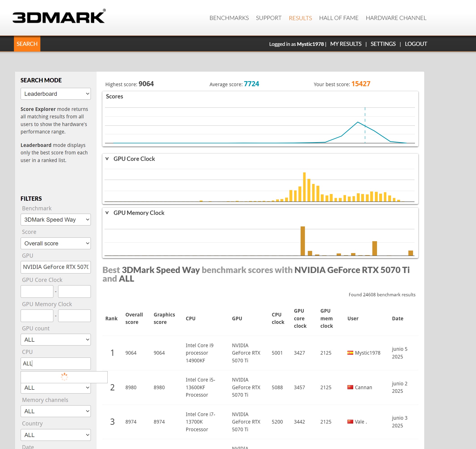Screen dimensions: 476x449
Task: Click the junio 5 2025 date cell
Action: [399, 353]
